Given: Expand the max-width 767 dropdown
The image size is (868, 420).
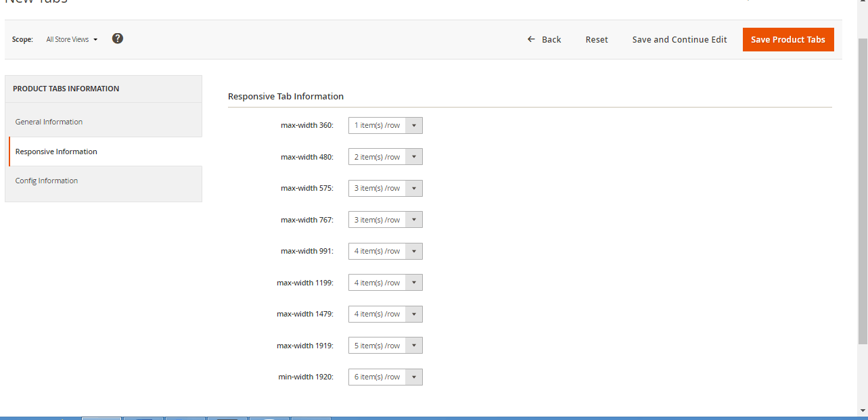Looking at the screenshot, I should [385, 220].
